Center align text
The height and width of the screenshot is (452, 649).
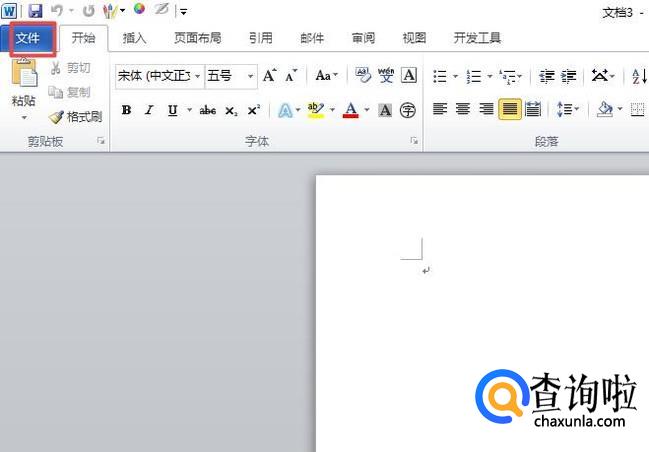point(463,109)
